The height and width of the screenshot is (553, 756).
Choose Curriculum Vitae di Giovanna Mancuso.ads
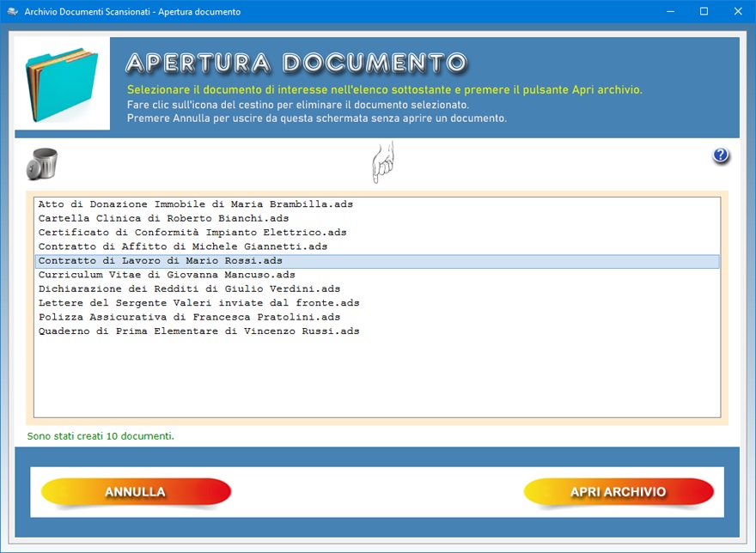[167, 275]
